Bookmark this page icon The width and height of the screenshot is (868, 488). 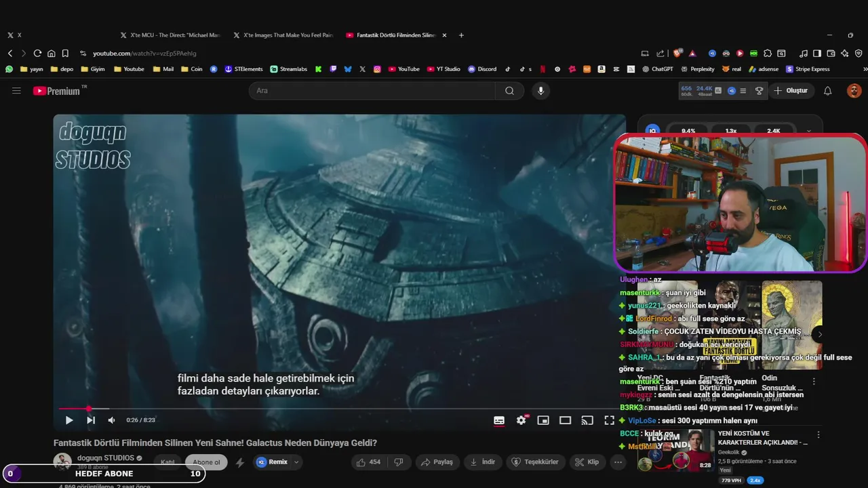[65, 53]
